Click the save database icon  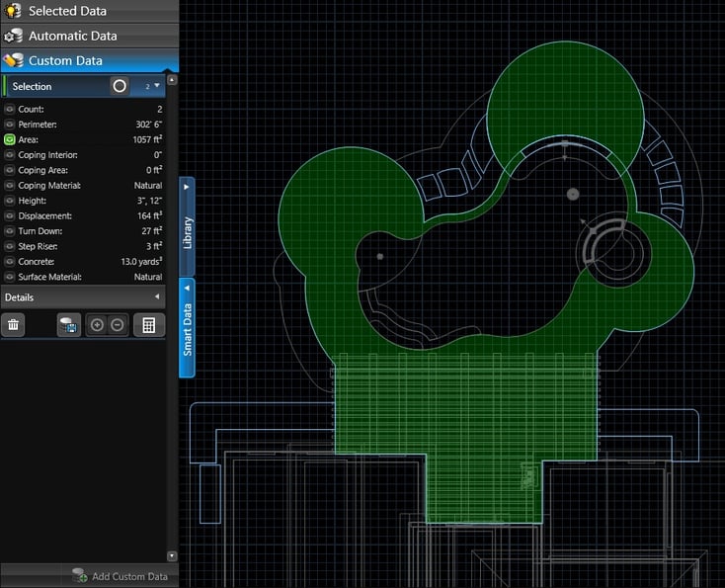pyautogui.click(x=69, y=325)
